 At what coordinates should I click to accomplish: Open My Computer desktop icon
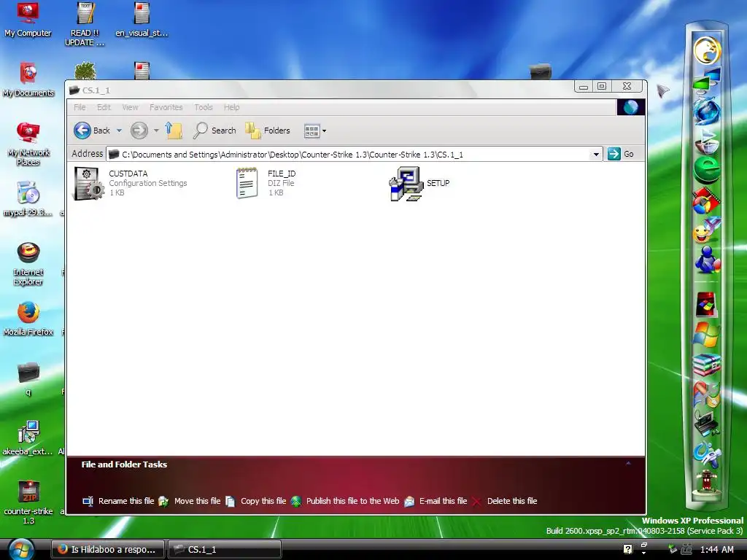28,20
